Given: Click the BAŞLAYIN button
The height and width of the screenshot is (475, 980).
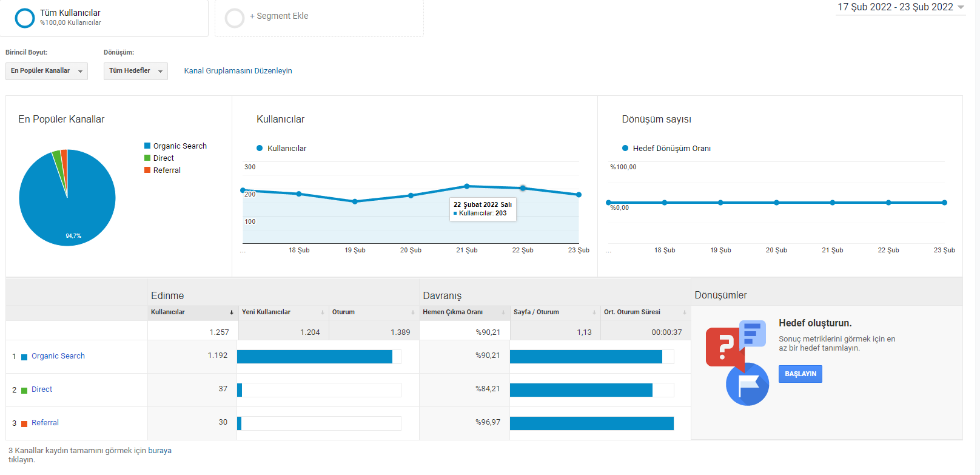Looking at the screenshot, I should [800, 374].
